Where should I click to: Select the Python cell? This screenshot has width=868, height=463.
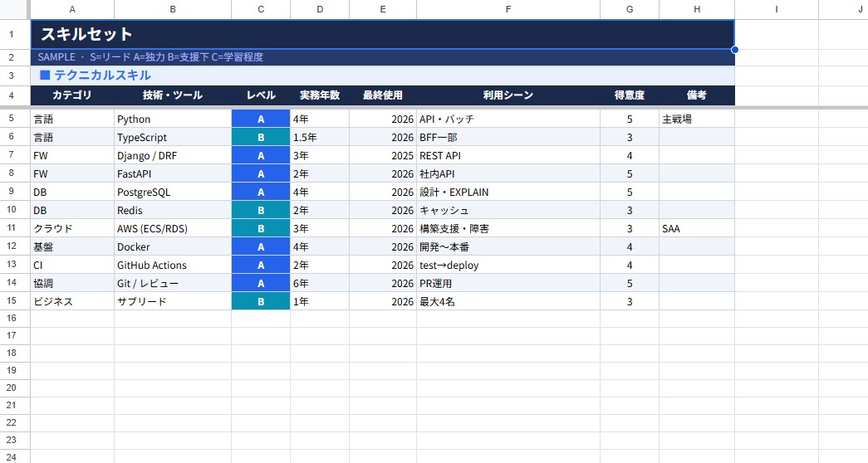coord(173,119)
